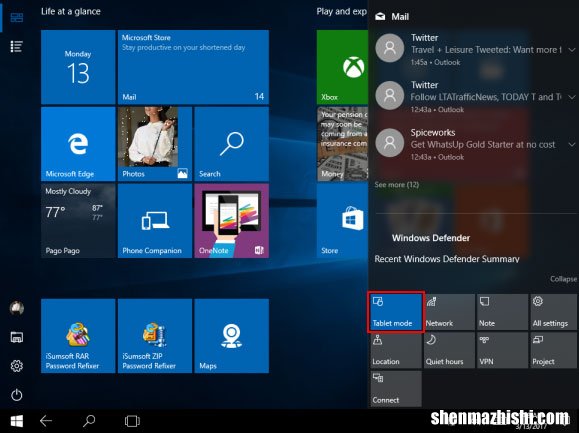This screenshot has height=433, width=579.
Task: Toggle Quiet hours quick action
Action: 449,350
